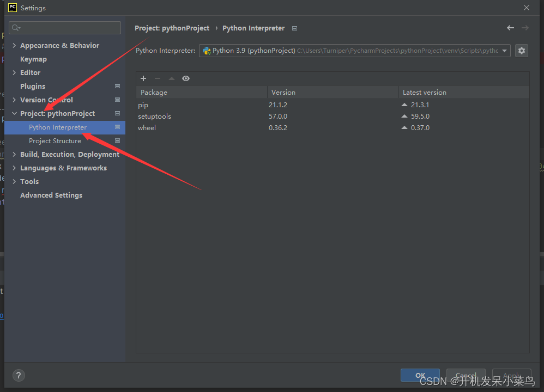Click the project-level marker beside Version Control
Image resolution: width=544 pixels, height=392 pixels.
[x=118, y=100]
